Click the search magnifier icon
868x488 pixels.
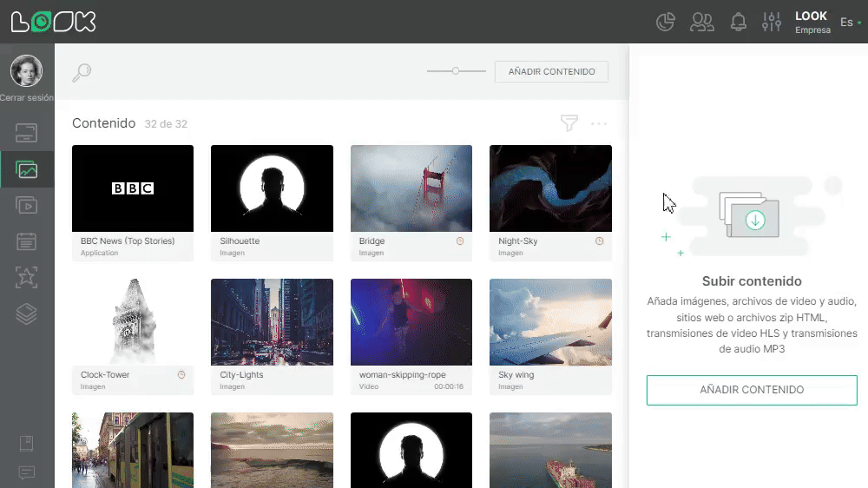click(82, 73)
